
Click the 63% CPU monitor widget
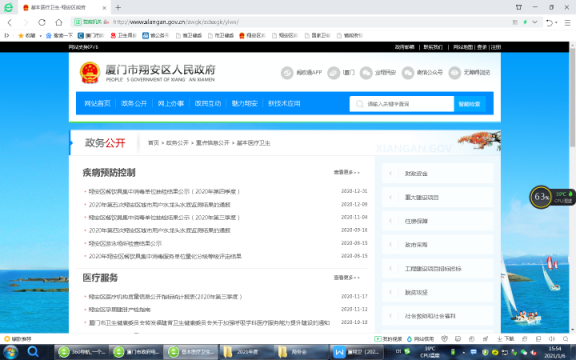tap(541, 197)
